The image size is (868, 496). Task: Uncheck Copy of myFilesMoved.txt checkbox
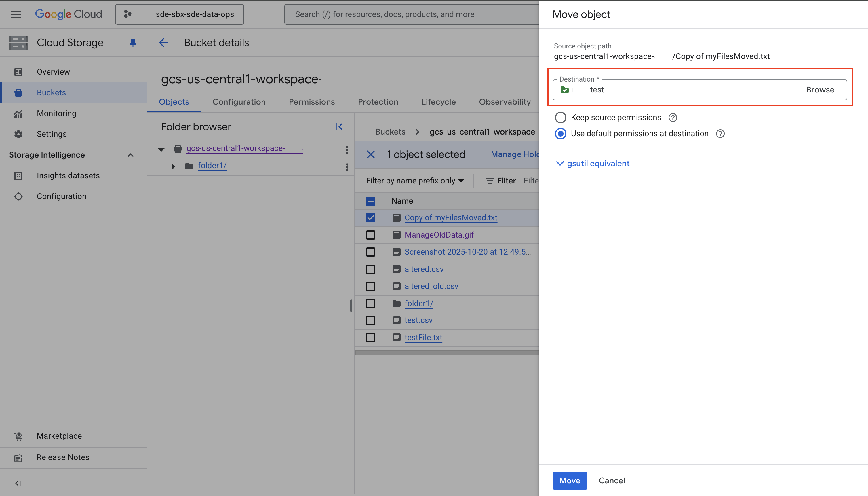370,218
